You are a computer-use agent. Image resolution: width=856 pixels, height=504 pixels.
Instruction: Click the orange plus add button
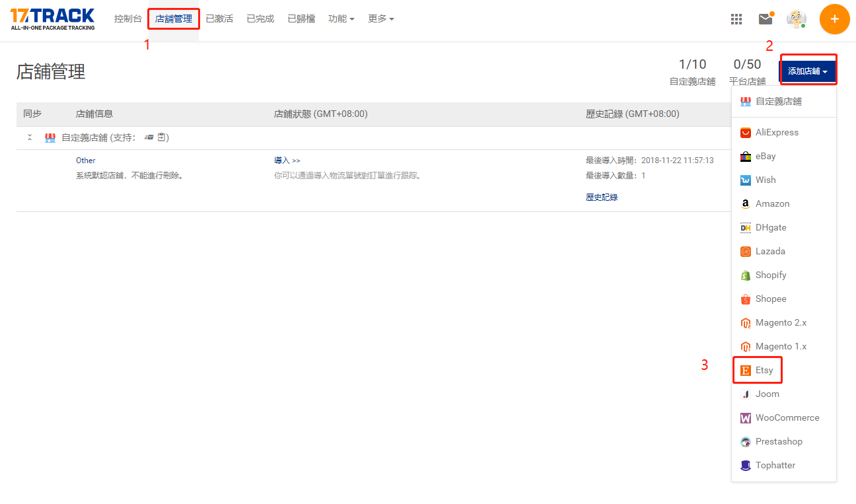(835, 19)
